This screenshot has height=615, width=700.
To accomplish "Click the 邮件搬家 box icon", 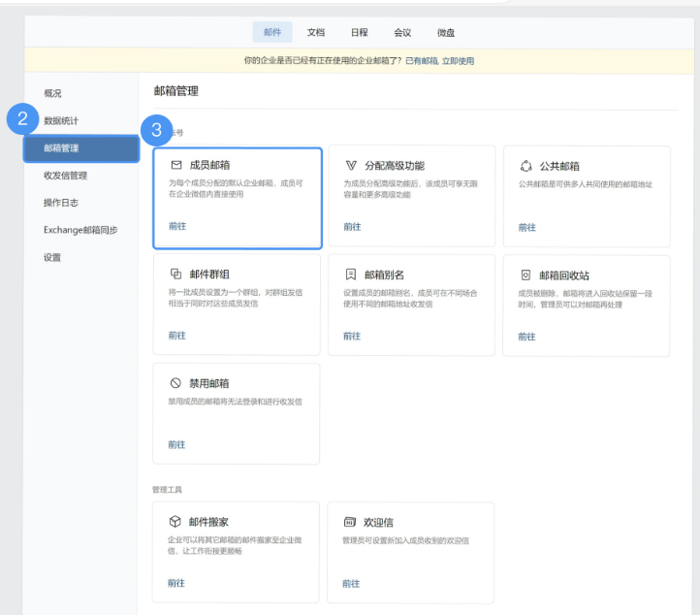I will click(x=175, y=522).
